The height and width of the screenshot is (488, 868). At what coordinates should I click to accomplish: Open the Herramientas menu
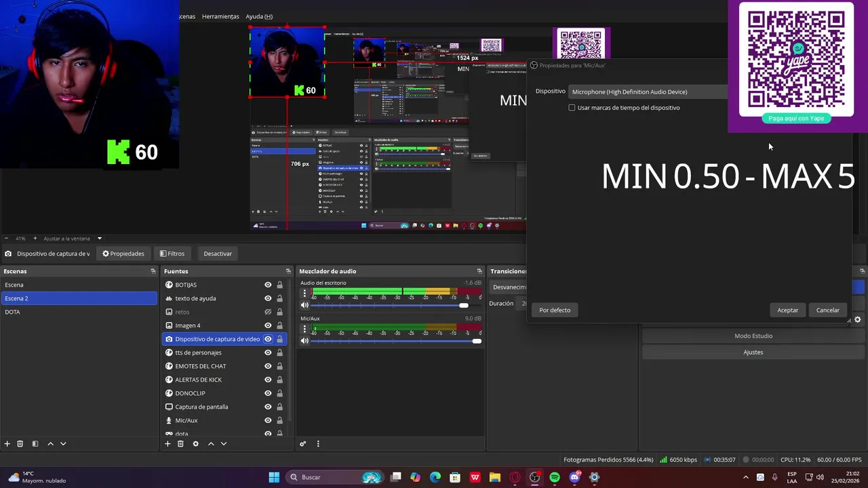(220, 16)
